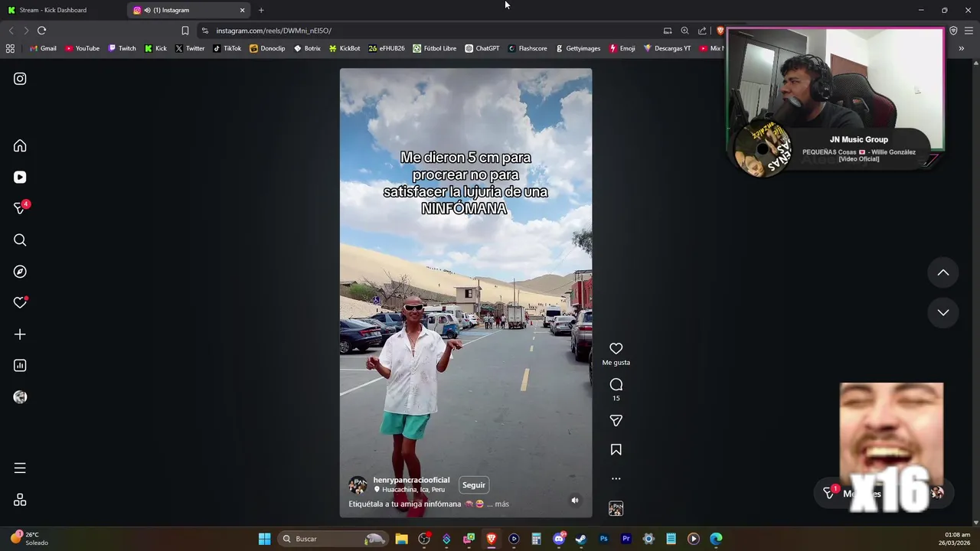Image resolution: width=980 pixels, height=551 pixels.
Task: Open the Kick bookmark
Action: (x=155, y=48)
